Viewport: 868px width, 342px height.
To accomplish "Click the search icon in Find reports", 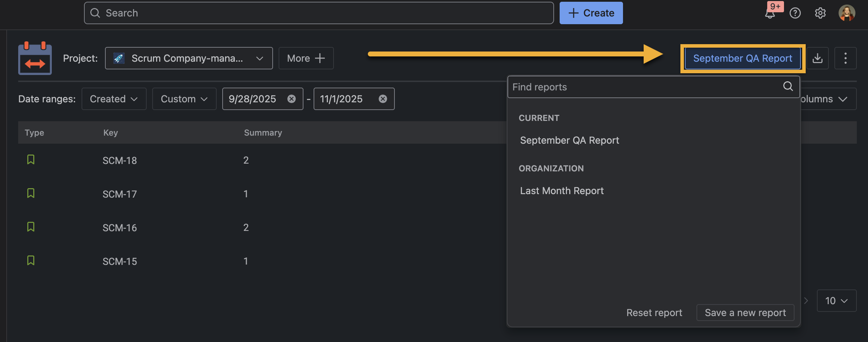I will [788, 87].
